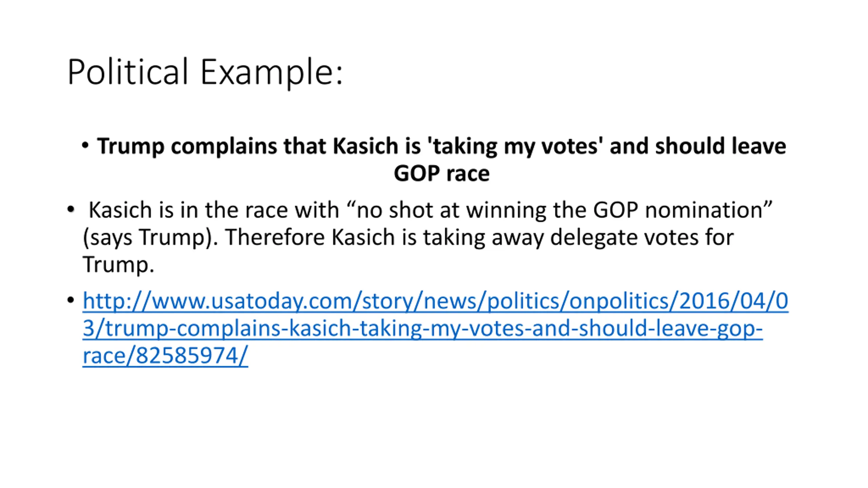This screenshot has width=868, height=488.
Task: Click the word 'Political' in the title
Action: point(127,72)
